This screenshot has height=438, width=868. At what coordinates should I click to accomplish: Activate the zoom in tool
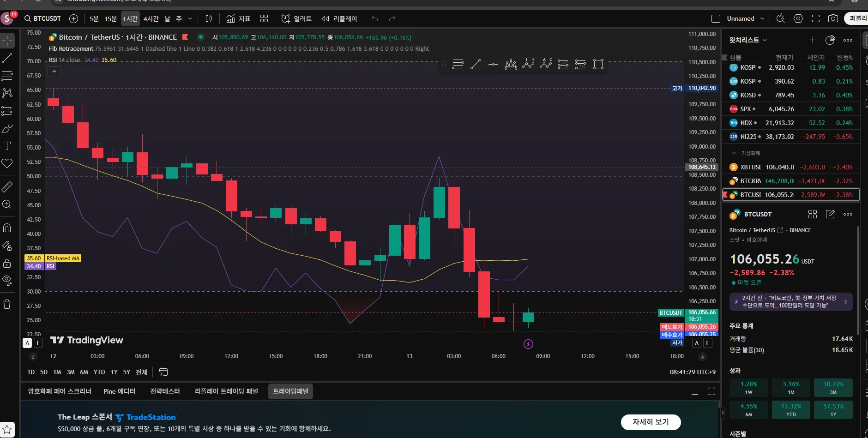pyautogui.click(x=7, y=204)
